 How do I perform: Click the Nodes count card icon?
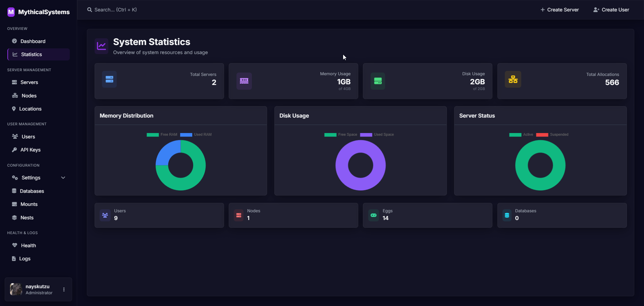point(239,215)
